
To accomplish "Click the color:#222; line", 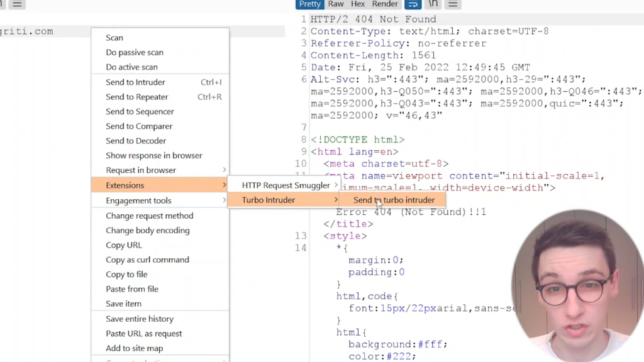I will tap(382, 356).
